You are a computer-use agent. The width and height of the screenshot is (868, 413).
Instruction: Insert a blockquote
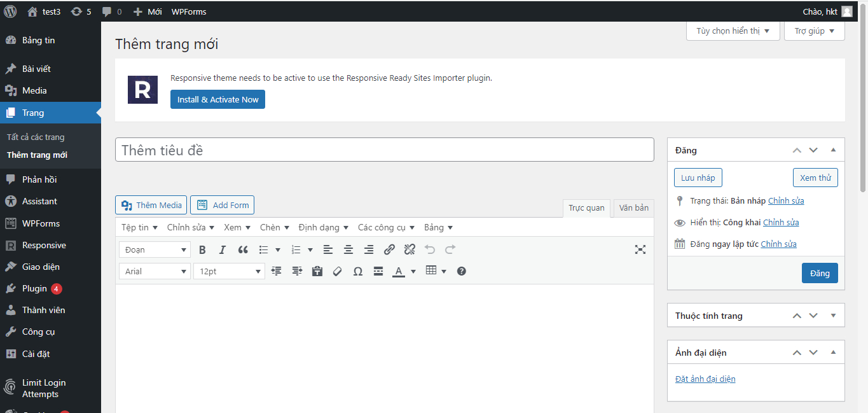tap(243, 249)
